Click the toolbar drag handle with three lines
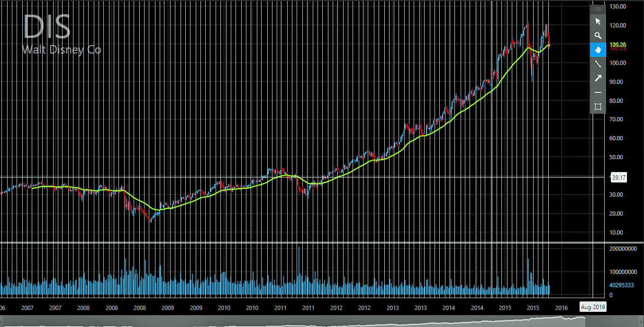Image resolution: width=644 pixels, height=327 pixels. pos(598,9)
